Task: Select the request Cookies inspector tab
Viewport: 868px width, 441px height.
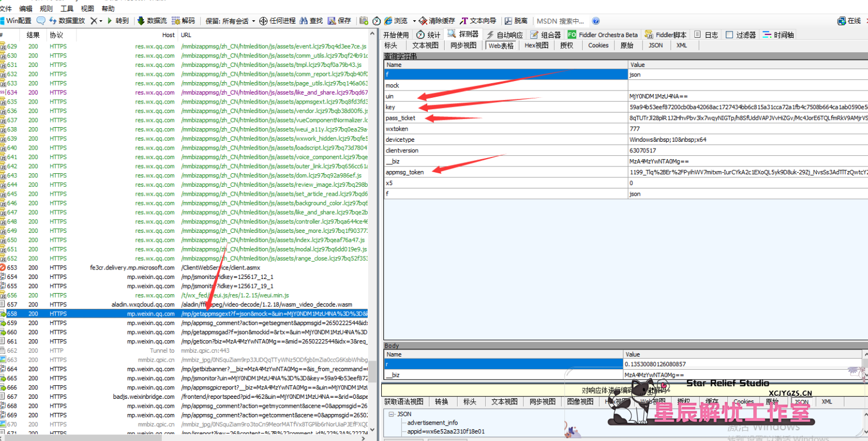Action: [598, 46]
